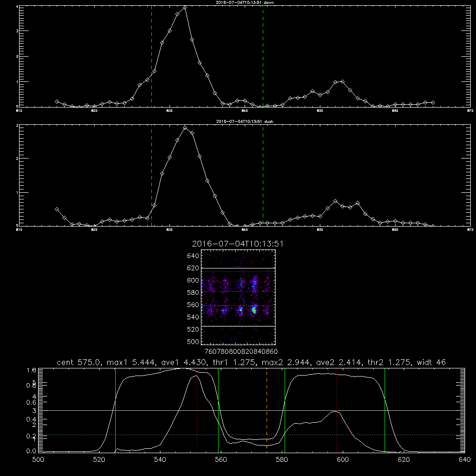The image size is (476, 476).
Task: Click the secondary peak marker in dusk plot
Action: (335, 201)
